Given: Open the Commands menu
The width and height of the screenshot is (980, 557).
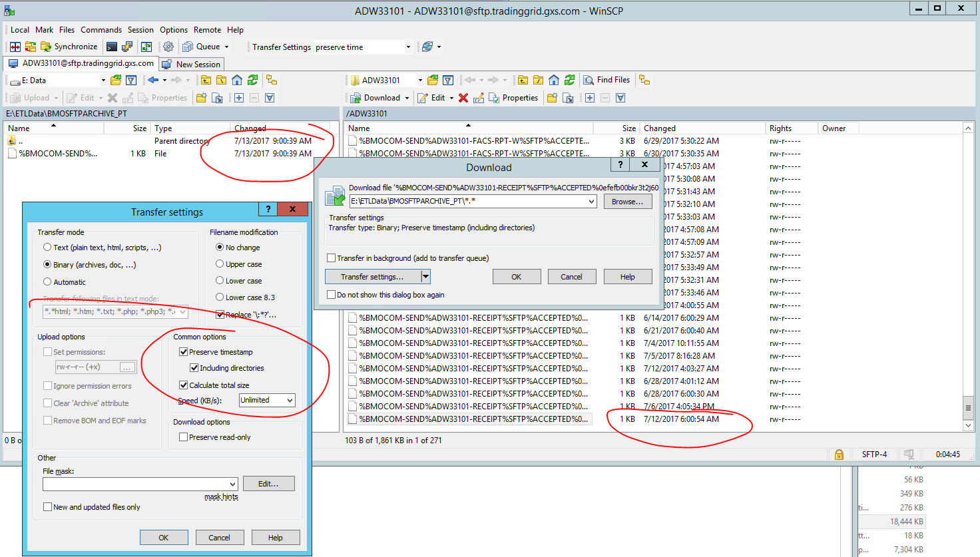Looking at the screenshot, I should click(x=101, y=30).
